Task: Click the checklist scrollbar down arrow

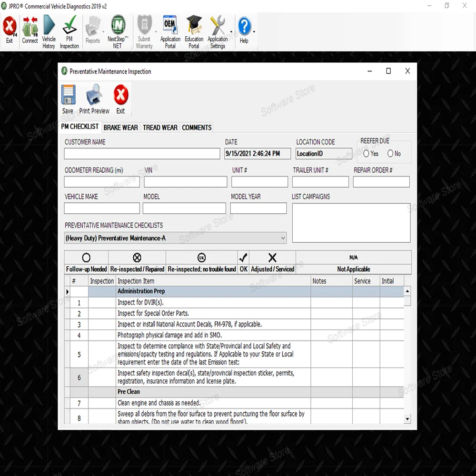Action: click(x=407, y=419)
